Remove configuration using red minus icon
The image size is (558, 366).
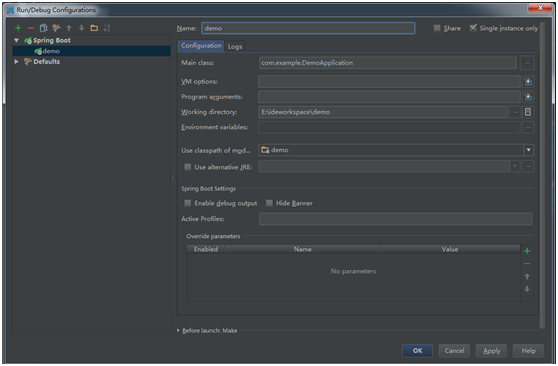click(31, 28)
